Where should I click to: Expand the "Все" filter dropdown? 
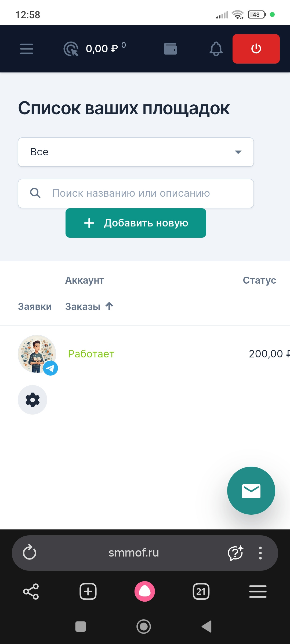click(136, 152)
